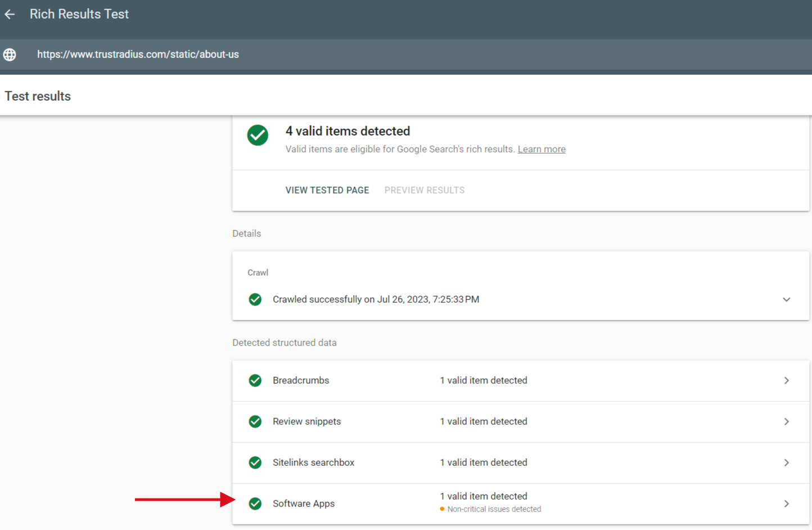The height and width of the screenshot is (530, 812).
Task: Click green check beside Sitelinks searchbox
Action: point(255,462)
